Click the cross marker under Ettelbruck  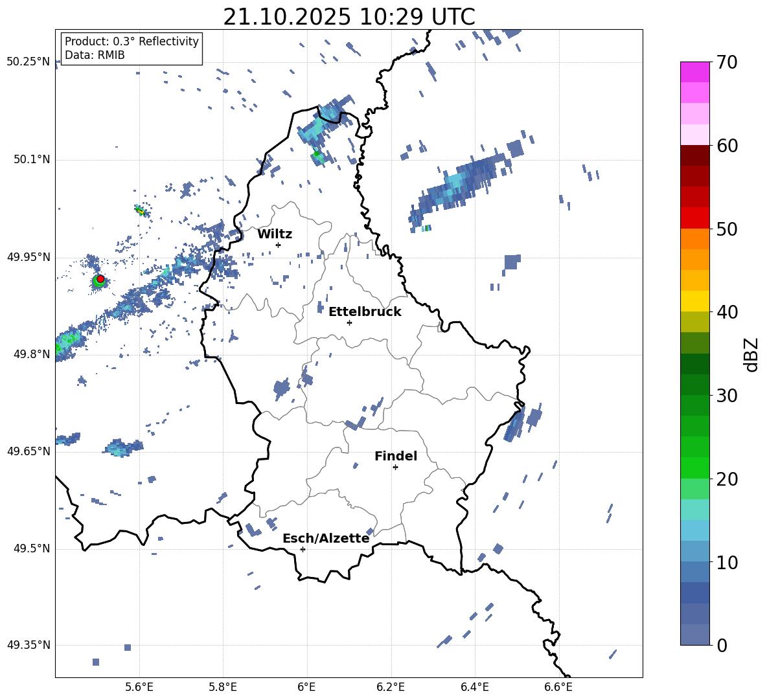point(349,322)
